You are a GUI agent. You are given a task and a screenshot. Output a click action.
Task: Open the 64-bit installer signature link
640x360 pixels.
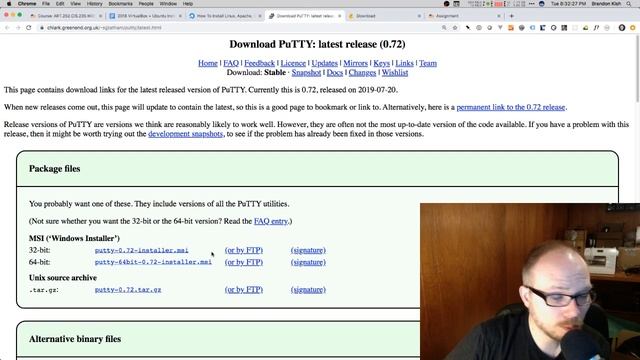(x=308, y=262)
